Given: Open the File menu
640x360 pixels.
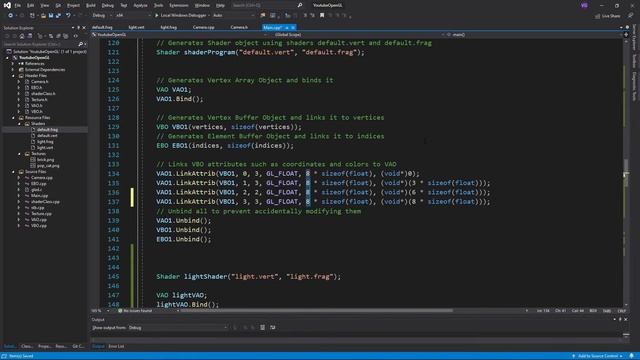Looking at the screenshot, I should [18, 5].
